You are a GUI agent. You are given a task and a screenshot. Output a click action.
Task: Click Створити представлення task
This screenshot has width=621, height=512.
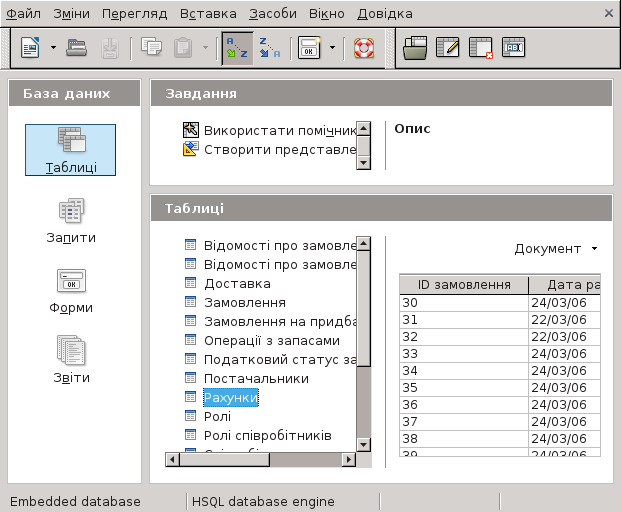(270, 149)
